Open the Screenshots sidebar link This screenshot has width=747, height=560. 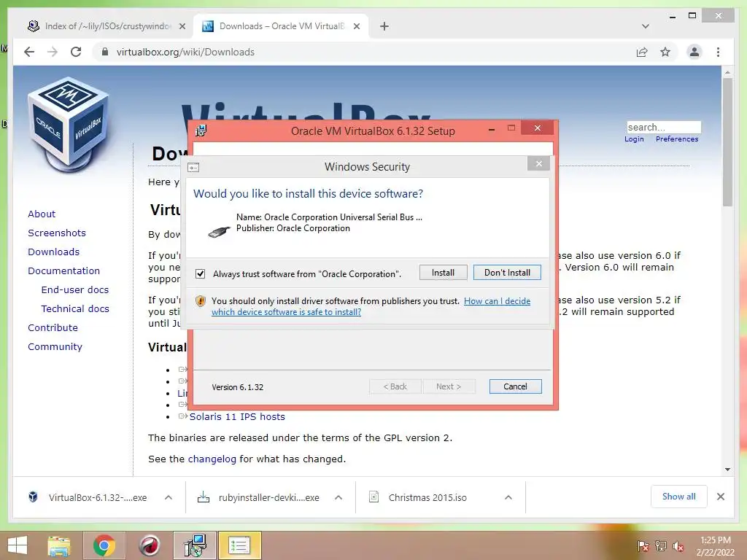pyautogui.click(x=57, y=233)
